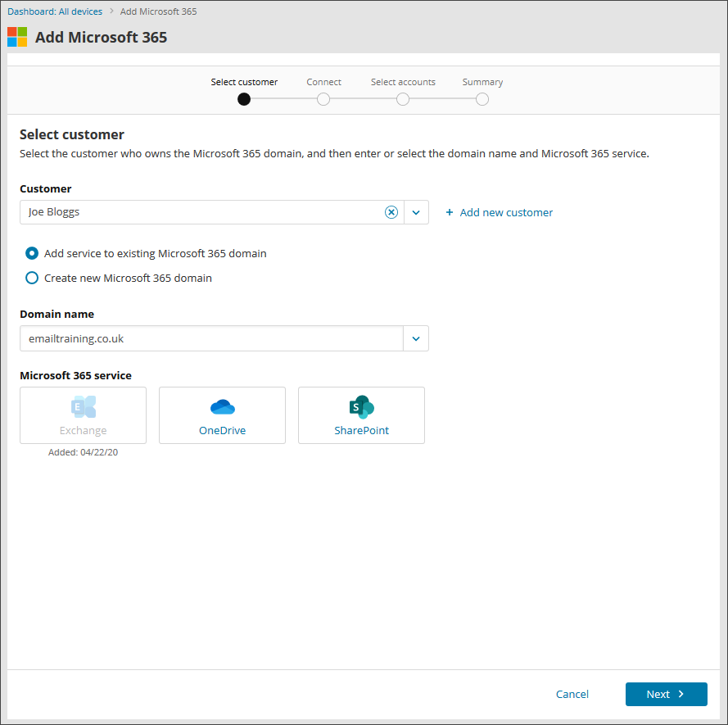Click the plus icon beside Add new customer
Viewport: 728px width, 725px height.
pyautogui.click(x=450, y=212)
